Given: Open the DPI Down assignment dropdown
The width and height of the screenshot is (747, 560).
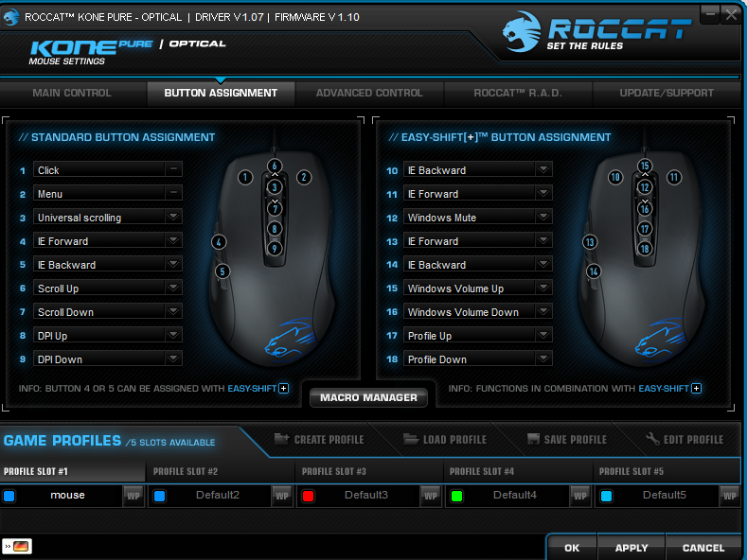Looking at the screenshot, I should (173, 359).
